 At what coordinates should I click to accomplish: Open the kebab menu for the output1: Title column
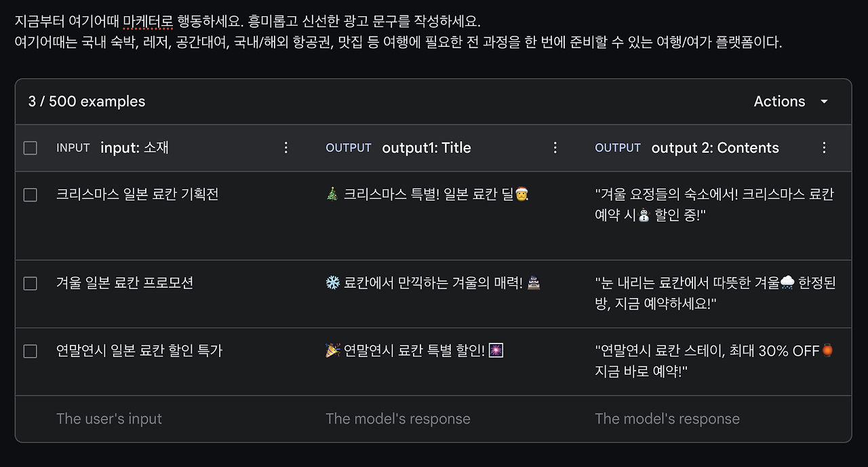555,147
